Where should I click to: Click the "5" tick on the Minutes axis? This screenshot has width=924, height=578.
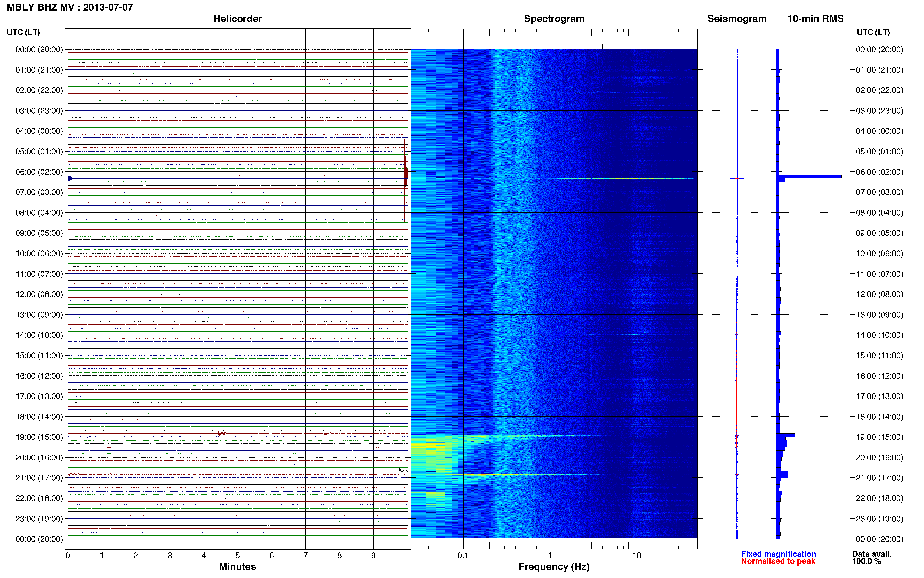(x=238, y=555)
